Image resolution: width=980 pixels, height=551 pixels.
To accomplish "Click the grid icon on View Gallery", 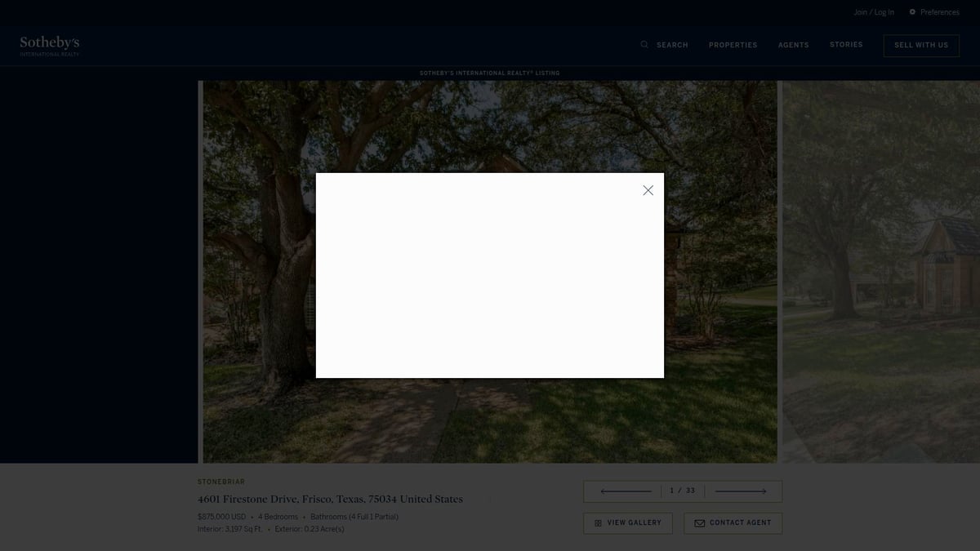I will tap(599, 523).
